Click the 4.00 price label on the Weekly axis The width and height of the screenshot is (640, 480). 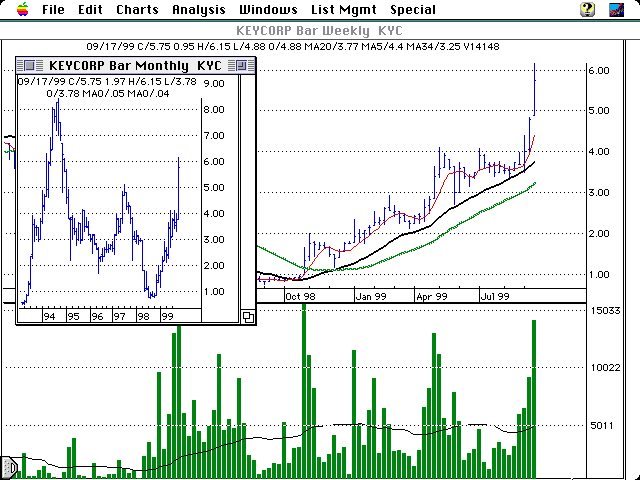tap(599, 151)
